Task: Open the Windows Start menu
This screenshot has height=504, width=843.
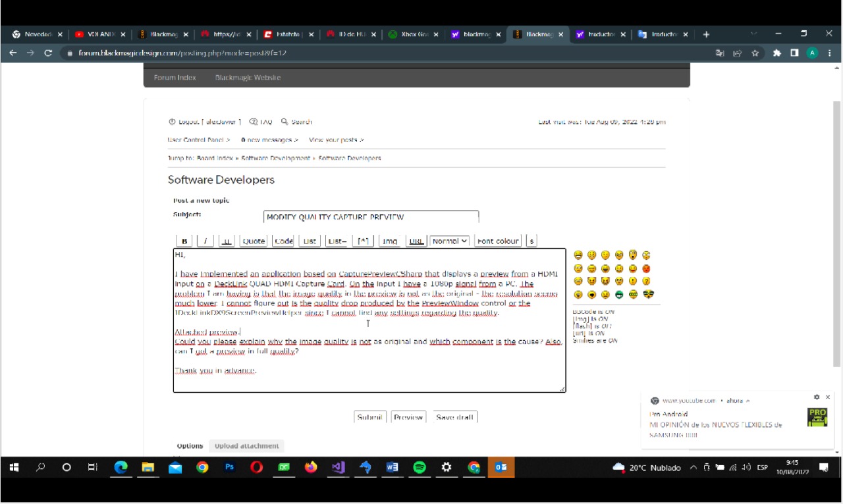Action: point(14,468)
